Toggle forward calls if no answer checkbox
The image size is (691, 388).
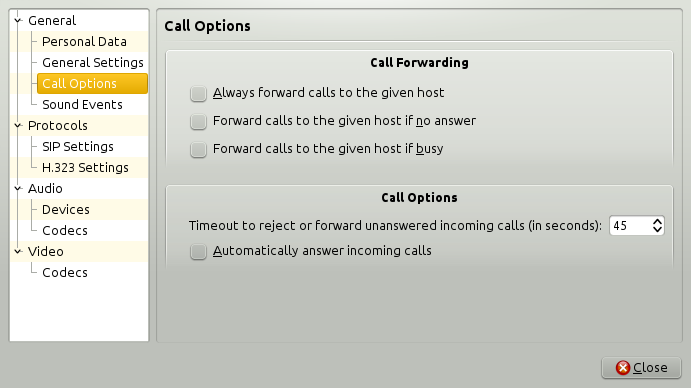tap(198, 121)
